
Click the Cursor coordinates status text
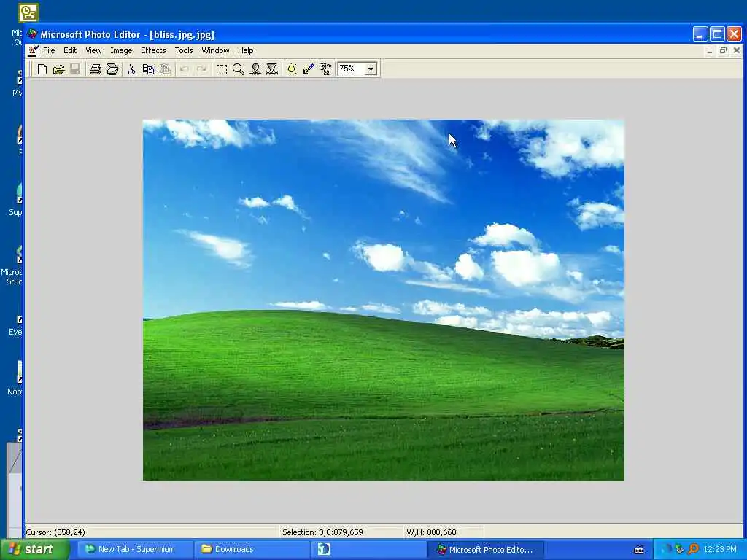coord(55,532)
